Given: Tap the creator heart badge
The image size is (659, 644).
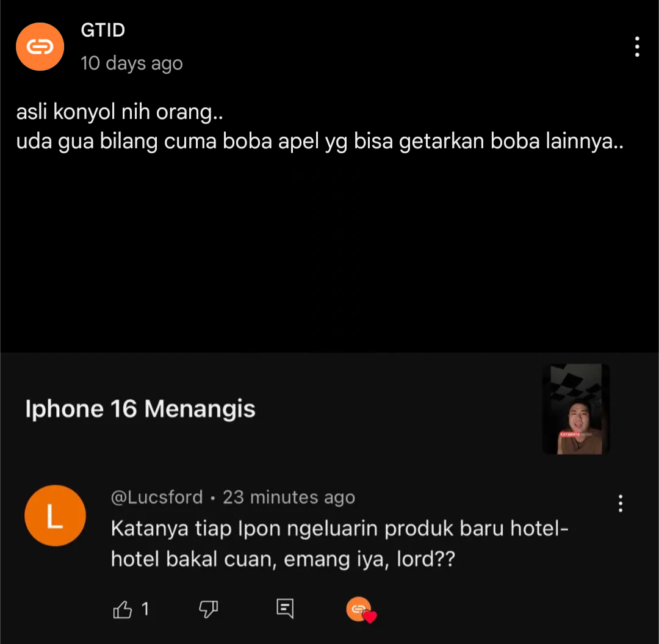Looking at the screenshot, I should (361, 610).
